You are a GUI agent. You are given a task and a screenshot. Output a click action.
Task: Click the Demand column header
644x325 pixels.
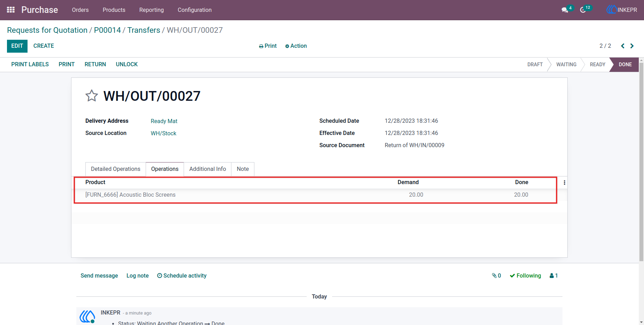click(x=408, y=182)
